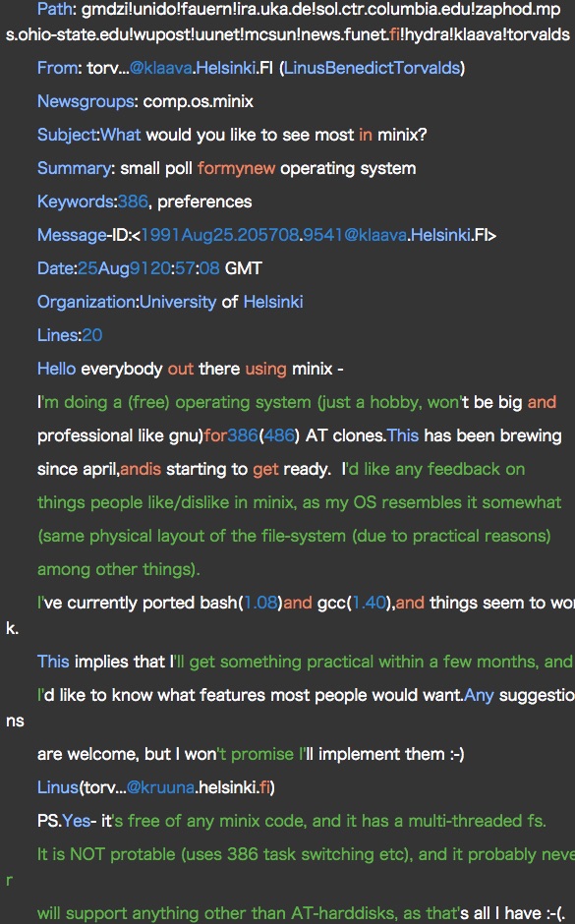Click the Linus signature name
Viewport: 575px width, 924px height.
(58, 787)
